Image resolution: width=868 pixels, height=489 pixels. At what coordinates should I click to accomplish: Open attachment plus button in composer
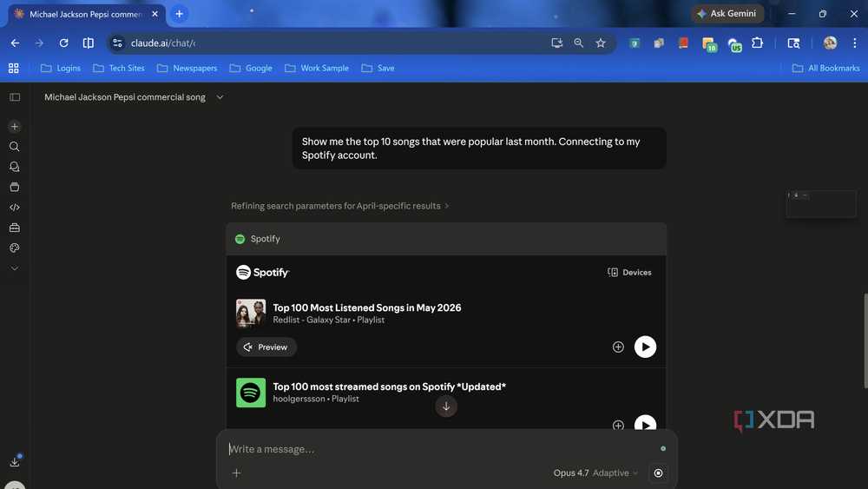pyautogui.click(x=236, y=473)
